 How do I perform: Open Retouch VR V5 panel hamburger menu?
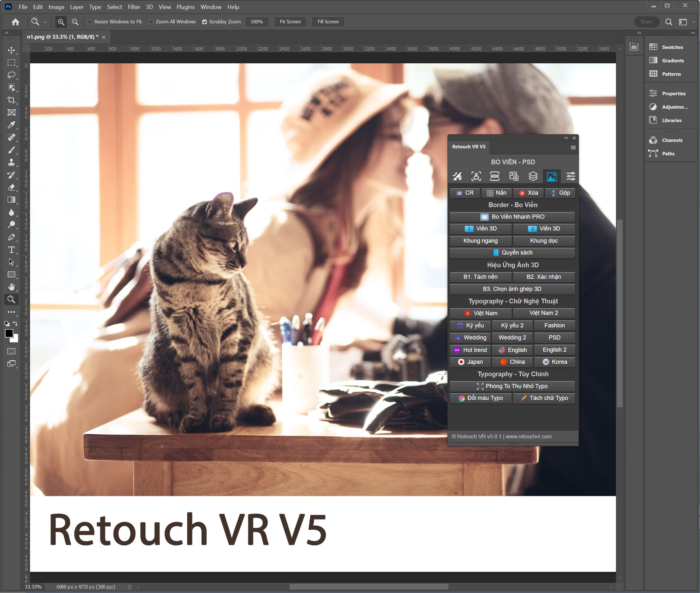click(x=573, y=147)
